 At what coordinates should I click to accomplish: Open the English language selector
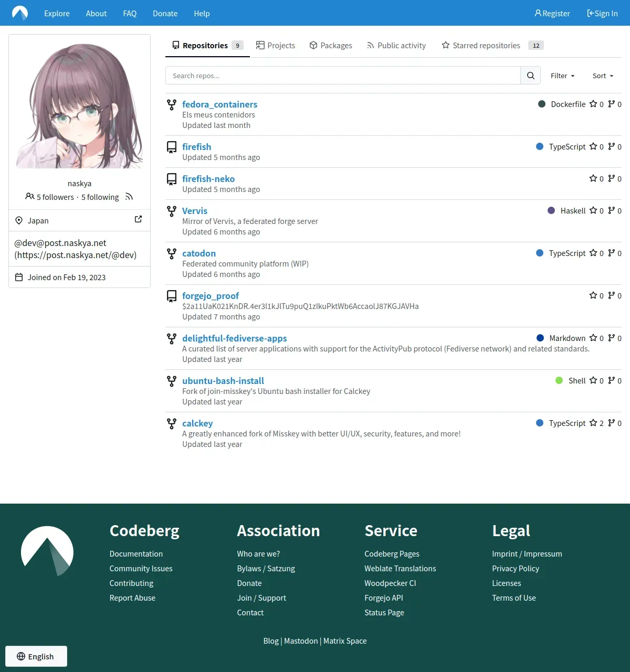pos(36,656)
